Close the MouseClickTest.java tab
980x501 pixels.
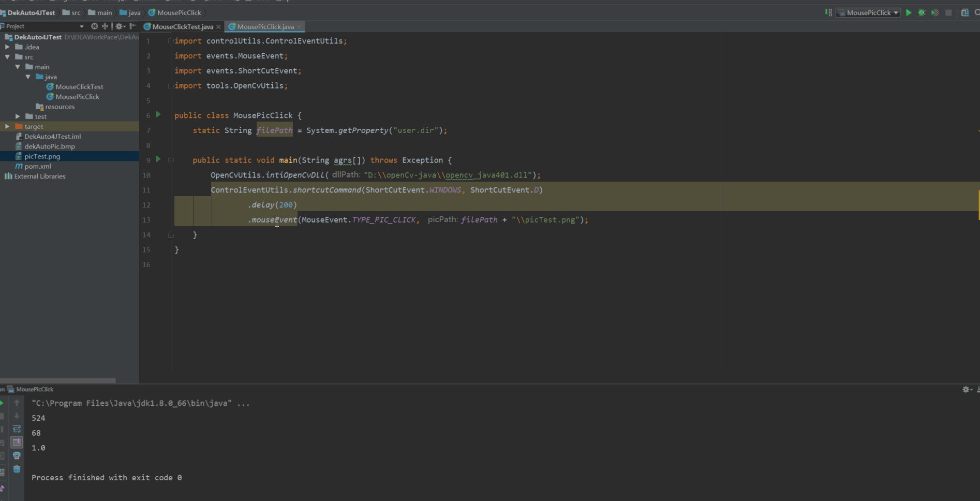click(x=219, y=27)
